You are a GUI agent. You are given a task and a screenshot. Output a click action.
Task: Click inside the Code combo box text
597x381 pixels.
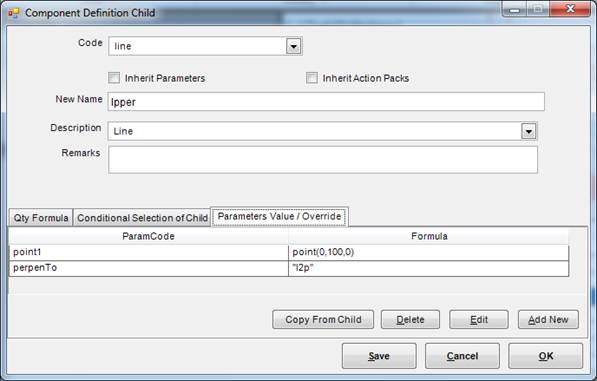(197, 46)
